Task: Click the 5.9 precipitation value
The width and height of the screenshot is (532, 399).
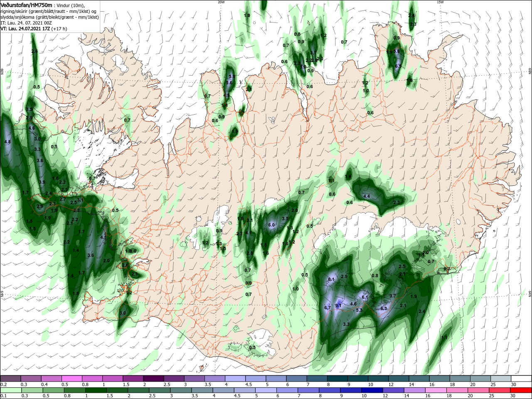Action: click(232, 76)
